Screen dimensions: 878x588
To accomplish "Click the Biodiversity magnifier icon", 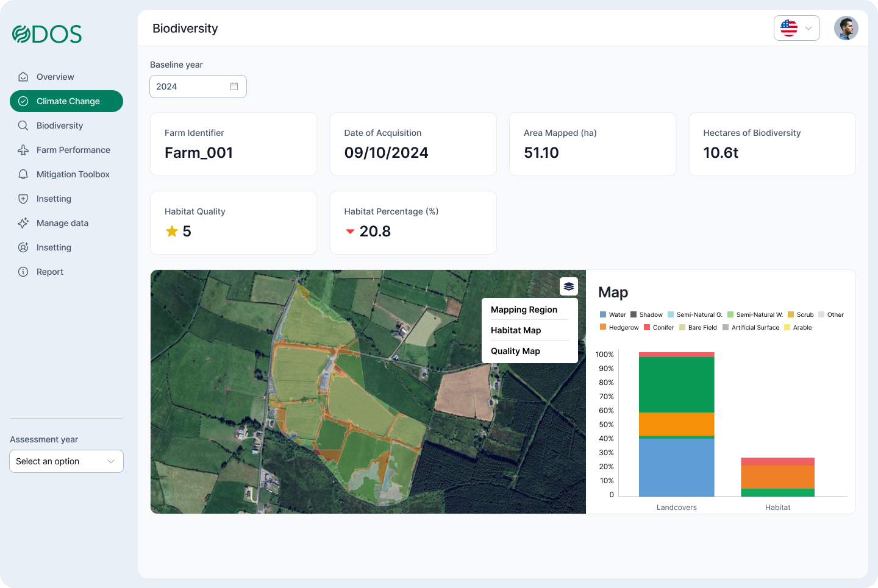I will [23, 126].
